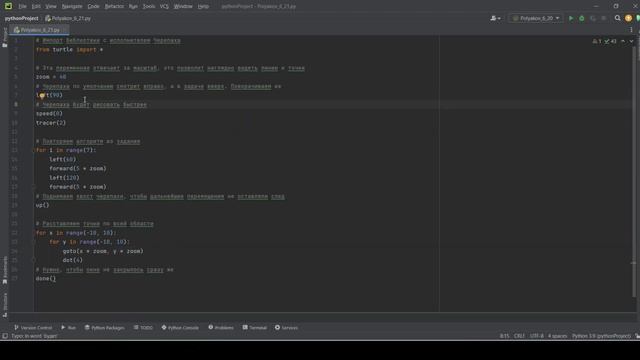Click the Stop run icon
The width and height of the screenshot is (640, 360).
604,18
